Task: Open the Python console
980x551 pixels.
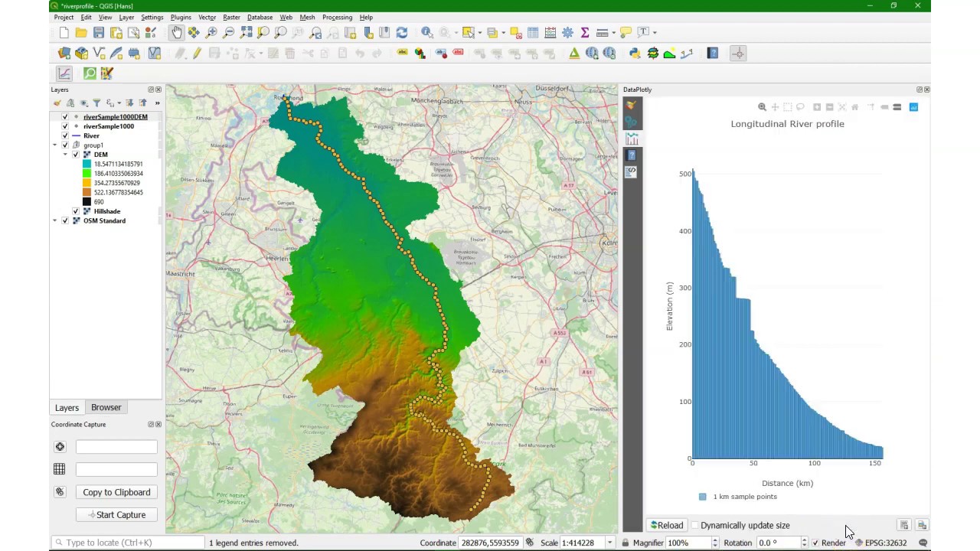Action: 635,53
